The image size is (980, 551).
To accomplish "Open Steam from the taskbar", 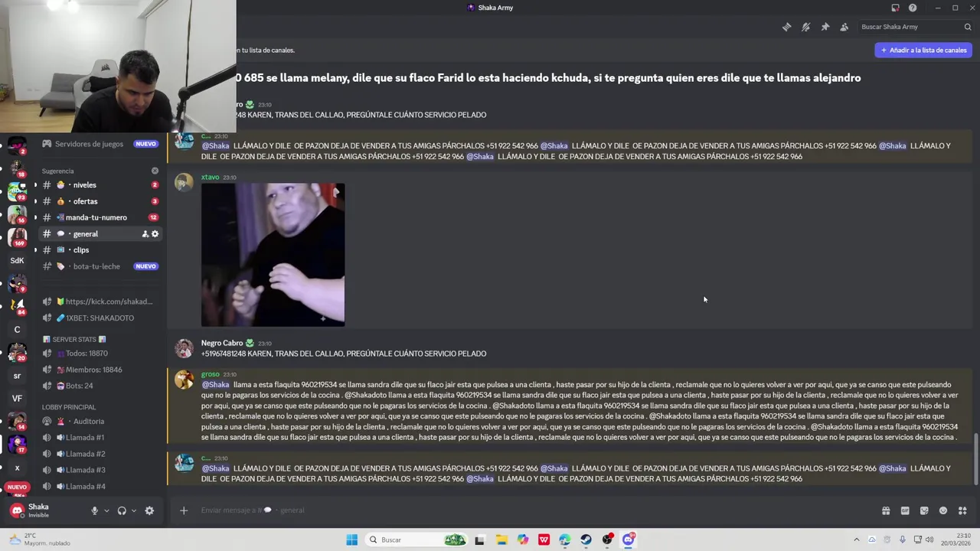I will (x=586, y=540).
